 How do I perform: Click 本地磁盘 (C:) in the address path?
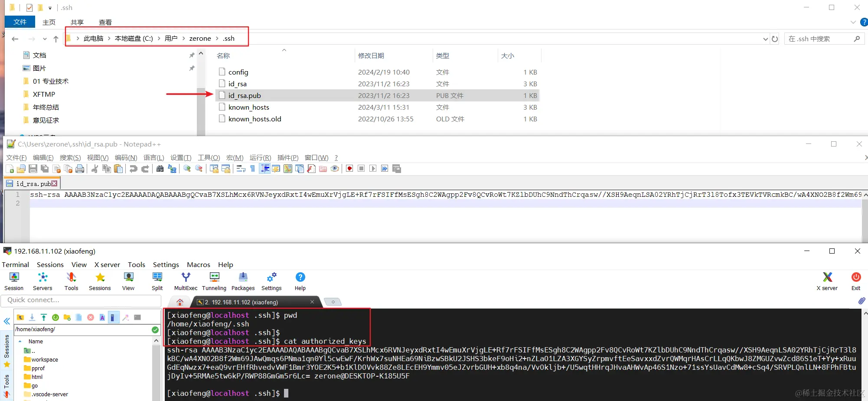point(134,38)
